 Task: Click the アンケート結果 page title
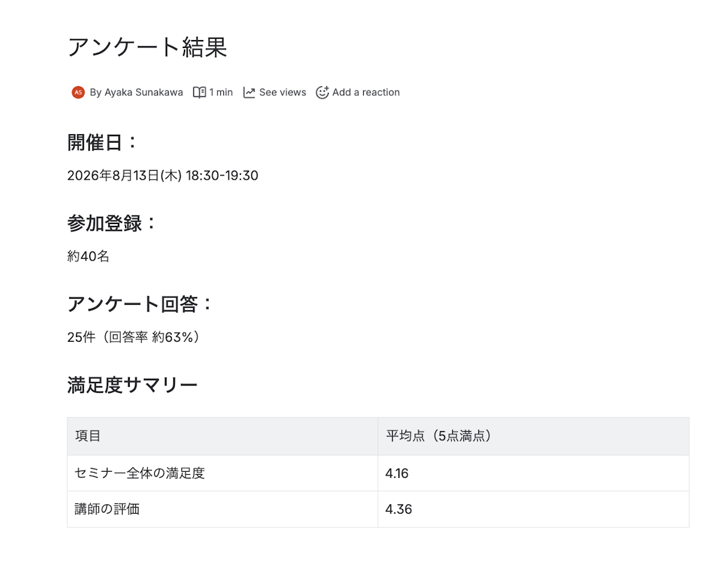click(x=147, y=47)
